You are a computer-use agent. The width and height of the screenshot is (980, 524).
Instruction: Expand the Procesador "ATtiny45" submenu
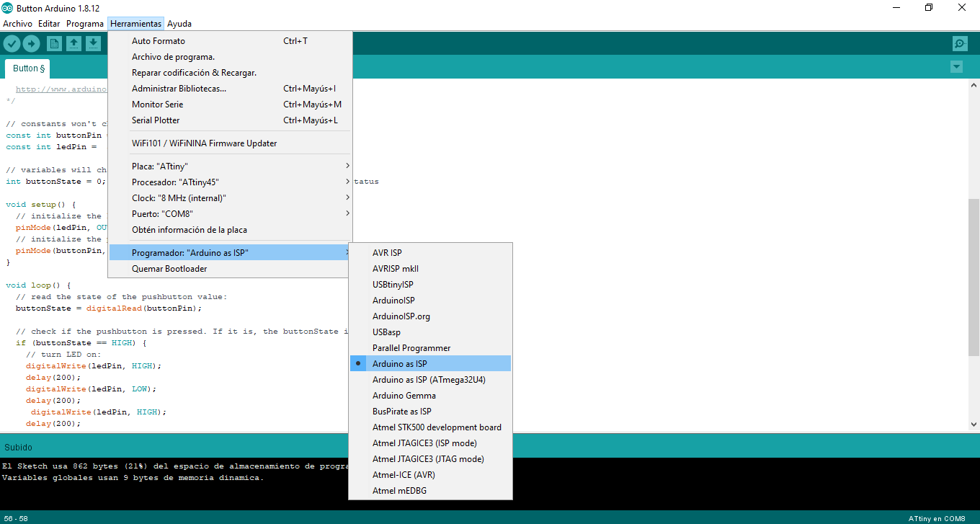tap(230, 182)
